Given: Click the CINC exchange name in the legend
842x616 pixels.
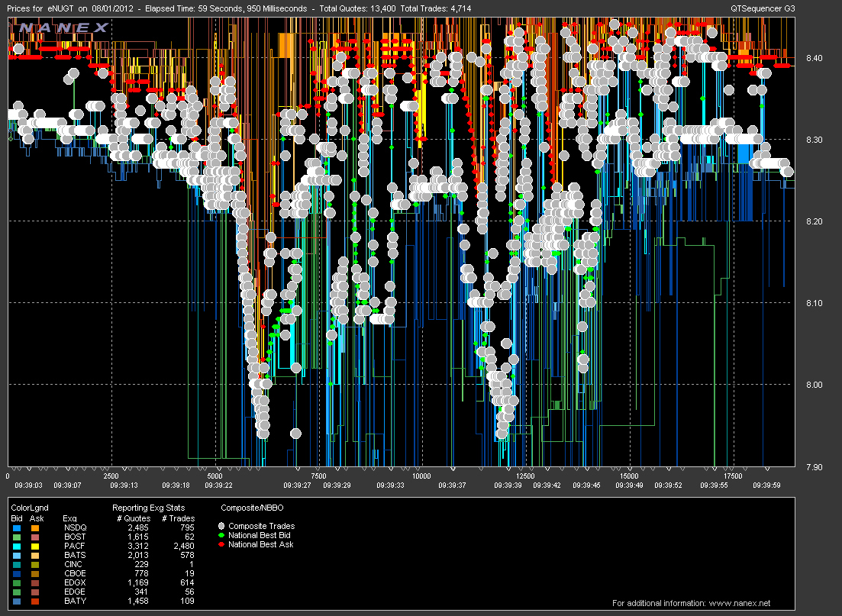Looking at the screenshot, I should click(73, 564).
